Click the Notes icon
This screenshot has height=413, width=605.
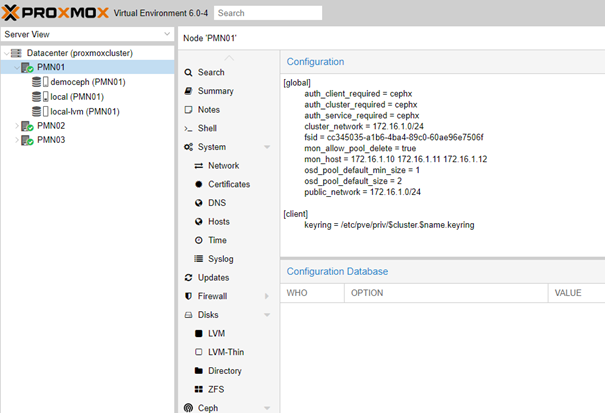click(x=188, y=110)
